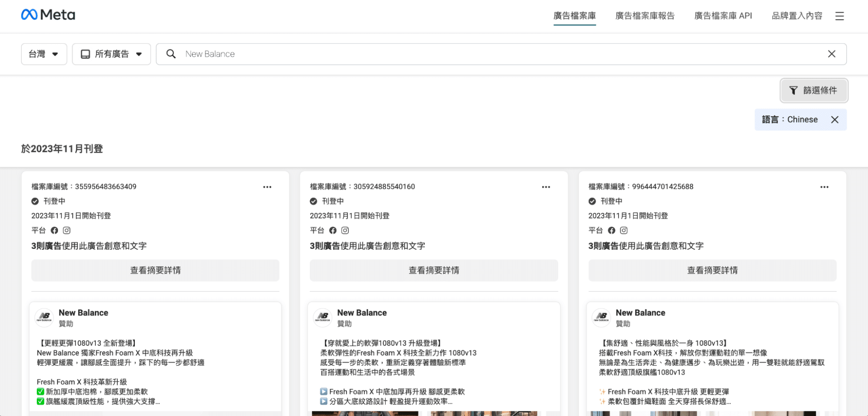Click 檔案庫編號:996444701425688 text

[x=641, y=187]
